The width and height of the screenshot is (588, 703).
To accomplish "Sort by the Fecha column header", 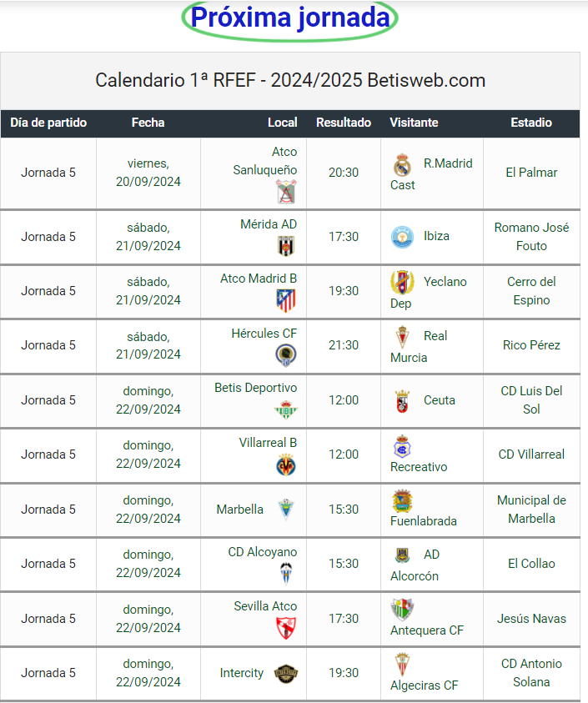I will [x=148, y=123].
